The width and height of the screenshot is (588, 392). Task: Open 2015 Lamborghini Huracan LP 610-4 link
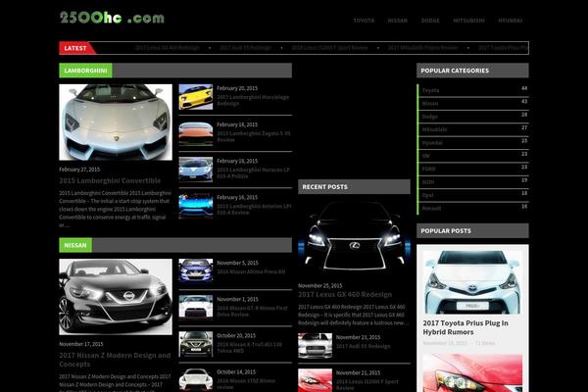pyautogui.click(x=254, y=172)
